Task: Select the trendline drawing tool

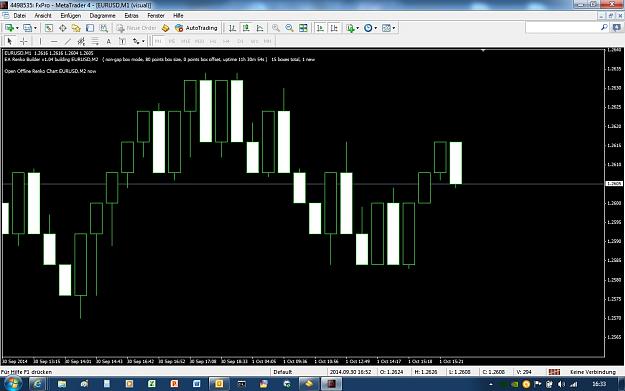Action: coord(68,41)
